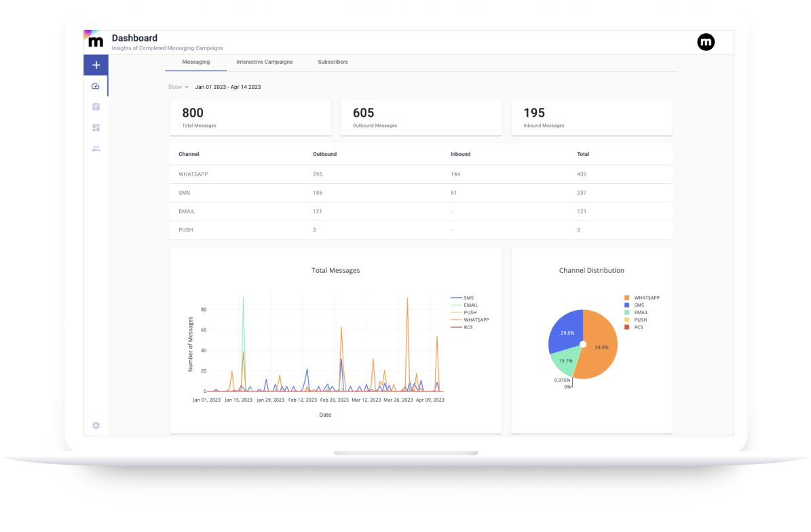Select the clipboard campaigns icon in sidebar
Image resolution: width=811 pixels, height=532 pixels.
tap(96, 107)
